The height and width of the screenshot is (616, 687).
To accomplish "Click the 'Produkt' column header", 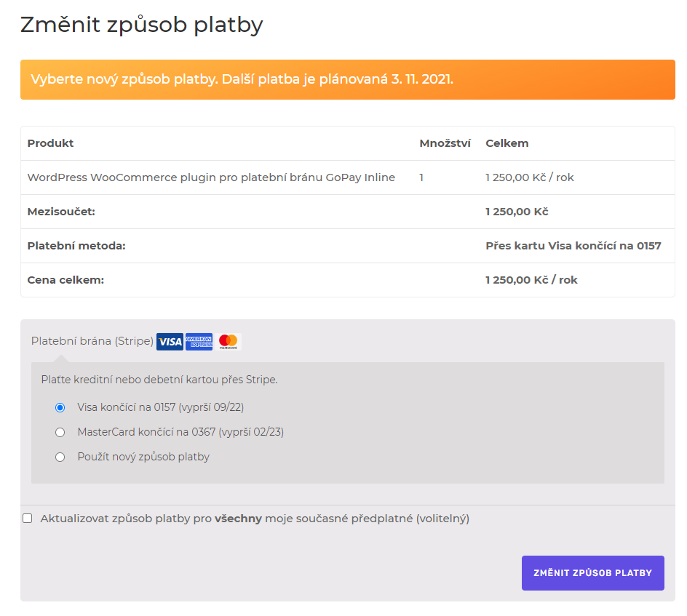I will (50, 143).
